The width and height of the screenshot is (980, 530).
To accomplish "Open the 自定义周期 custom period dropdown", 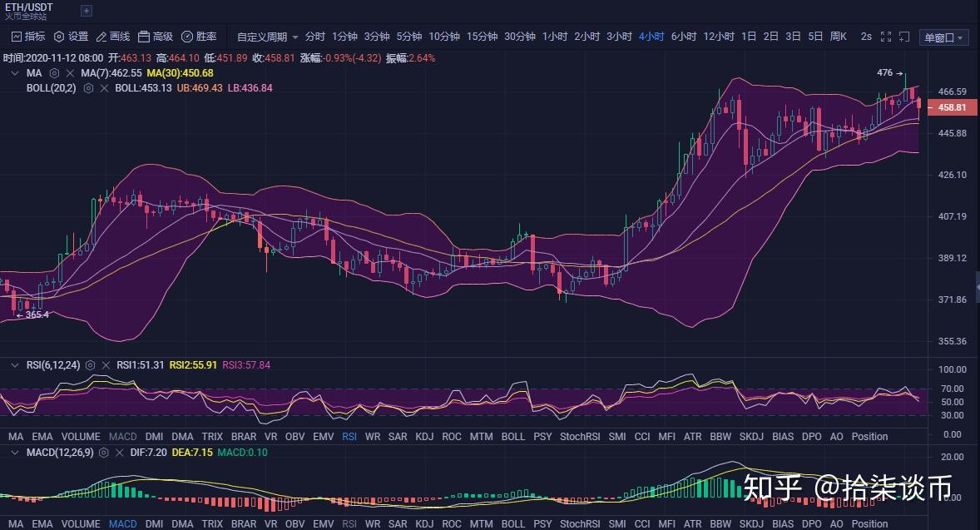I will 268,37.
